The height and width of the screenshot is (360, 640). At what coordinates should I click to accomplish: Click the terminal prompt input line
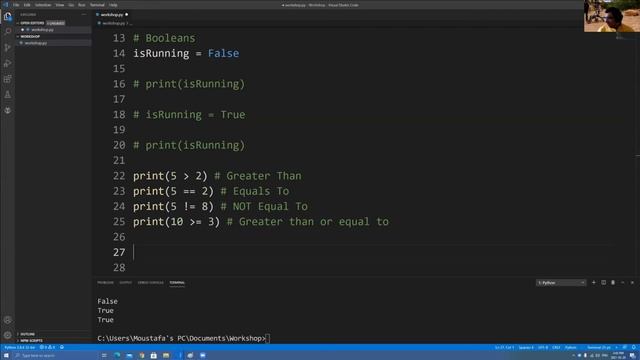click(x=184, y=338)
